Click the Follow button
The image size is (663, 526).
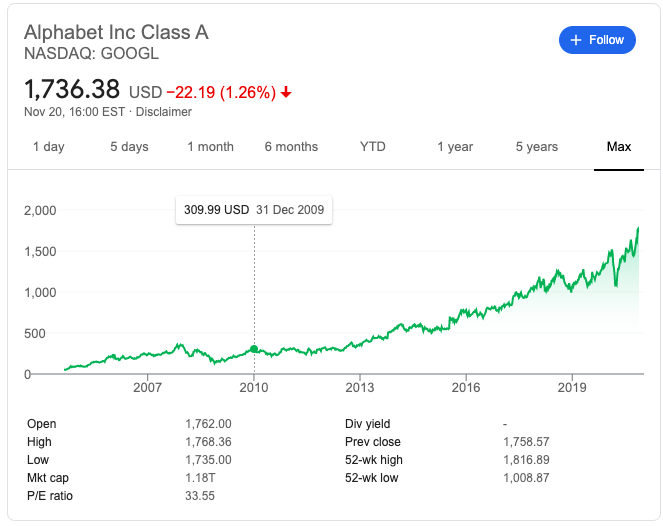[597, 40]
